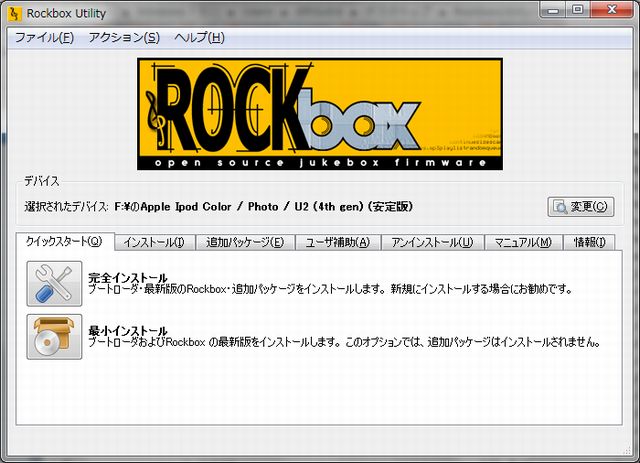Open the アクション(S) menu
Viewport: 640px width, 463px height.
[x=124, y=38]
